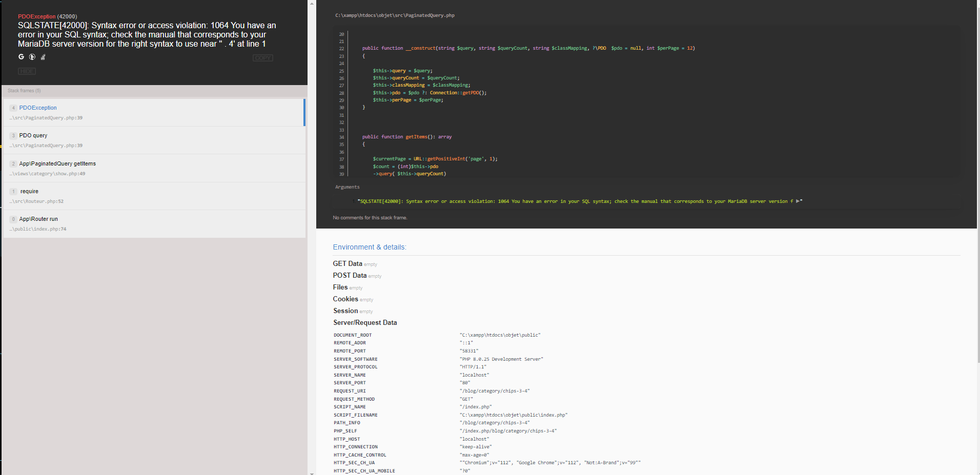This screenshot has width=980, height=475.
Task: Click the __construct function signature code line
Action: [528, 48]
